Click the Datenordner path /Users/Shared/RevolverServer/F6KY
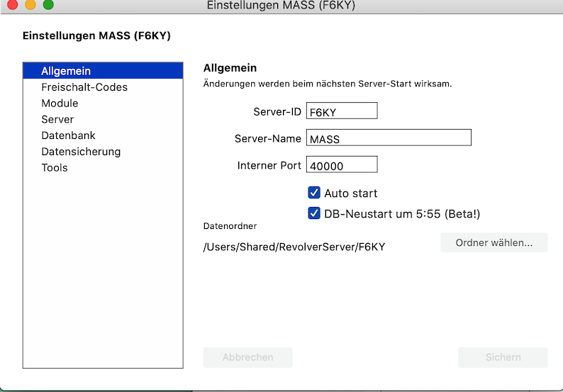Viewport: 563px width, 392px height. click(294, 247)
